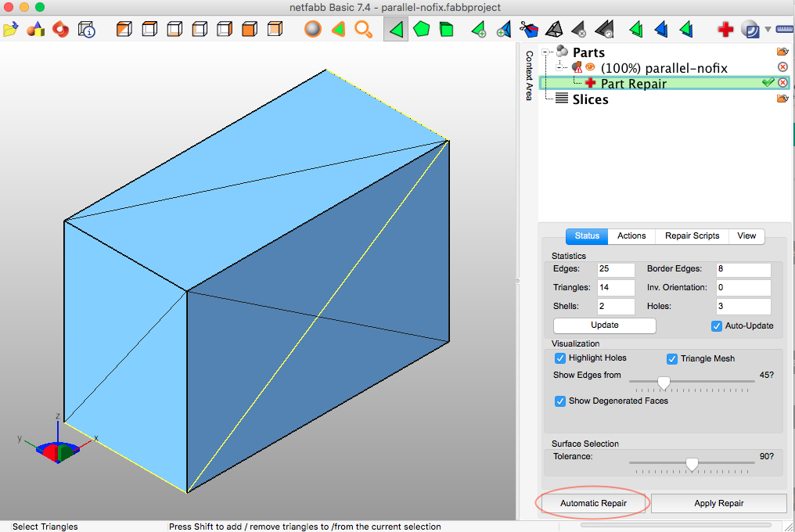Select the right-side view cube icon

(224, 30)
